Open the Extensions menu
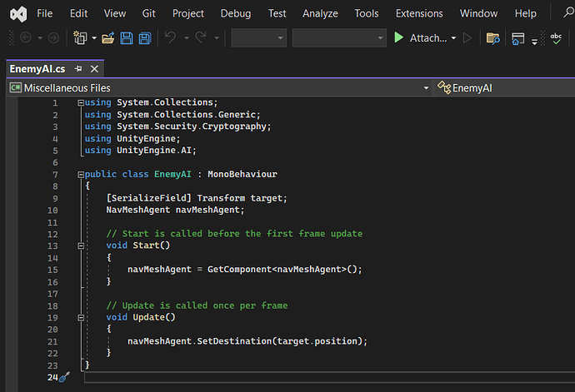This screenshot has width=575, height=392. tap(419, 13)
